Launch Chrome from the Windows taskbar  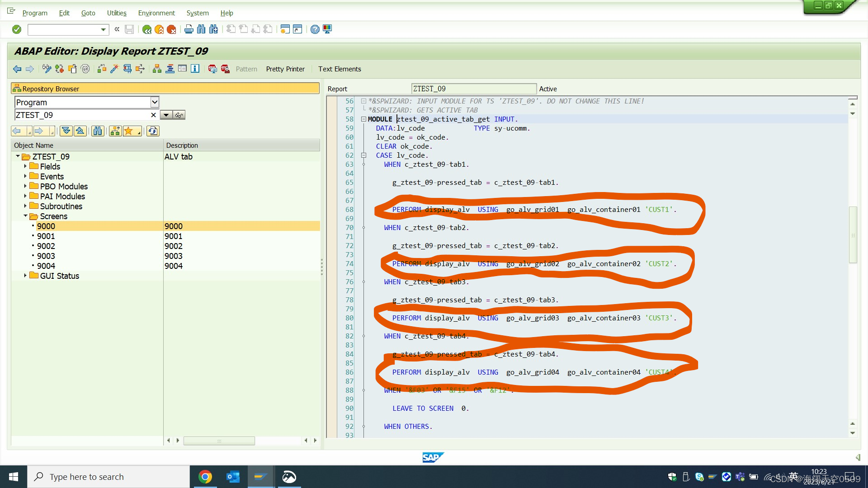(206, 476)
